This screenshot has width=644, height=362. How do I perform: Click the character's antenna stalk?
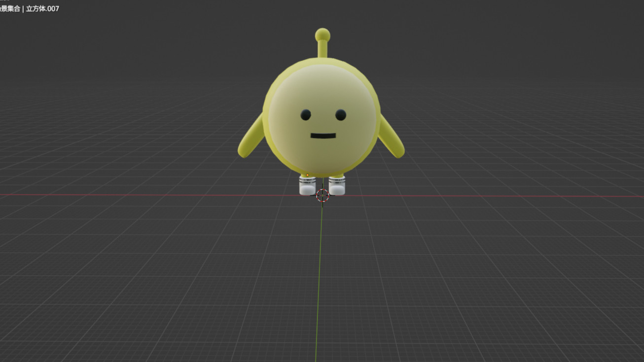322,49
